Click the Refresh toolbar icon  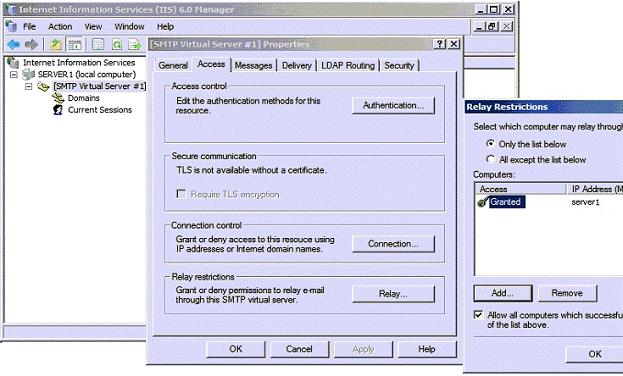(116, 45)
